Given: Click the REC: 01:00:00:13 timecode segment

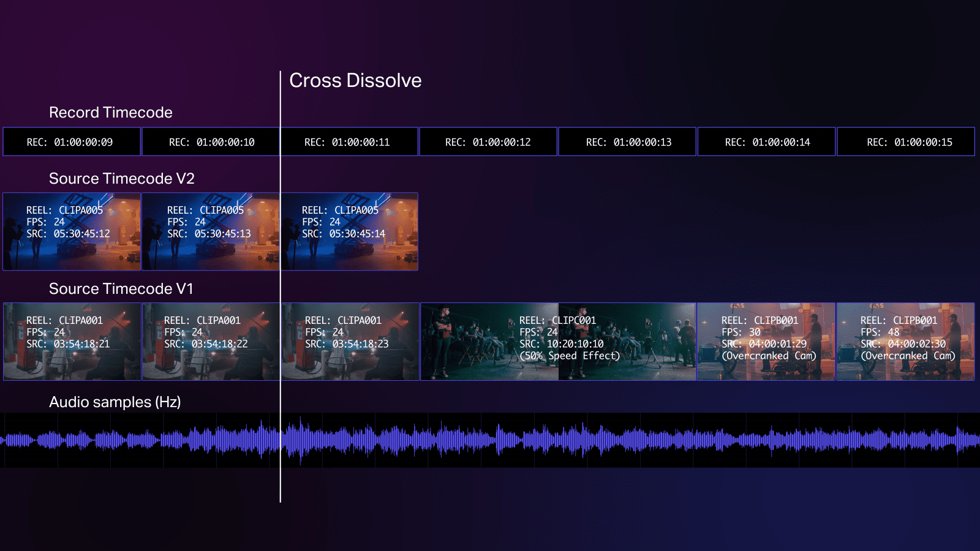Looking at the screenshot, I should 627,141.
